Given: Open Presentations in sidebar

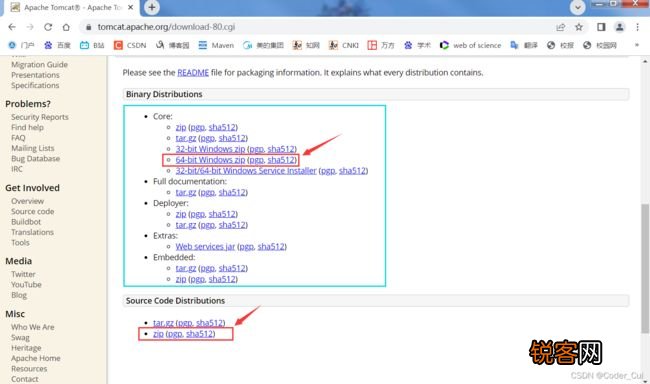Looking at the screenshot, I should tap(35, 75).
